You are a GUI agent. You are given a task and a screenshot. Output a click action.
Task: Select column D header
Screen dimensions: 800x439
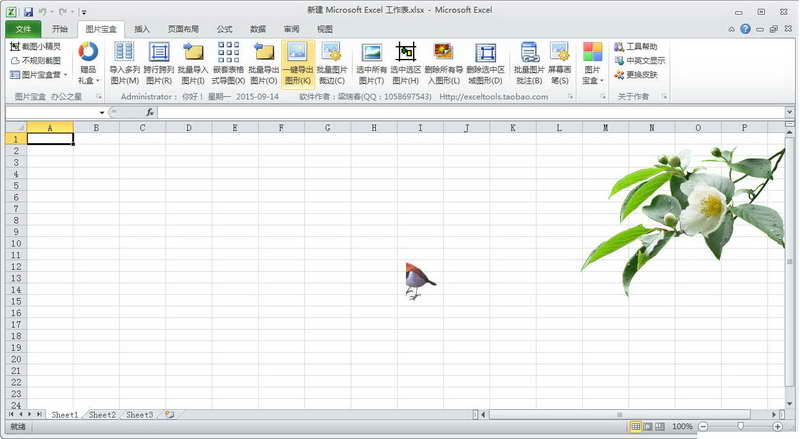tap(189, 128)
